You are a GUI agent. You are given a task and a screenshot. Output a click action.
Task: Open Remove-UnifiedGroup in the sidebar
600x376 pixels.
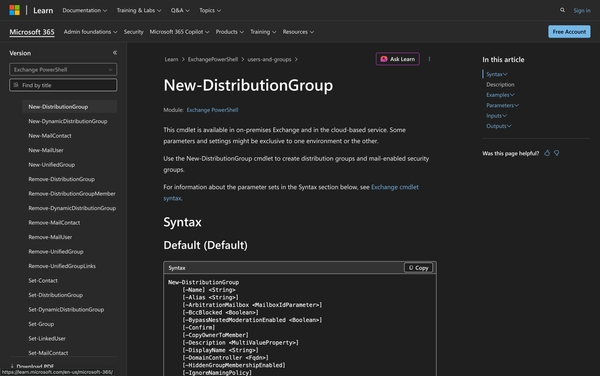pyautogui.click(x=56, y=252)
